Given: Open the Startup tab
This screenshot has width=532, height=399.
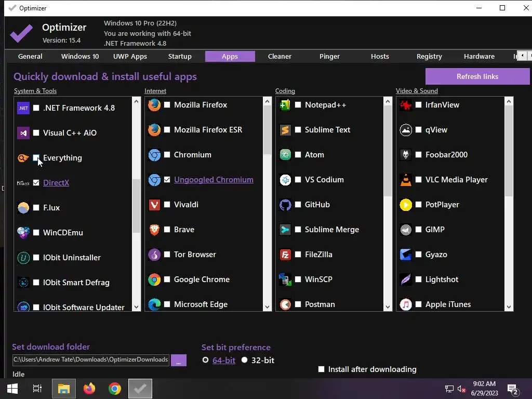Looking at the screenshot, I should click(x=180, y=56).
